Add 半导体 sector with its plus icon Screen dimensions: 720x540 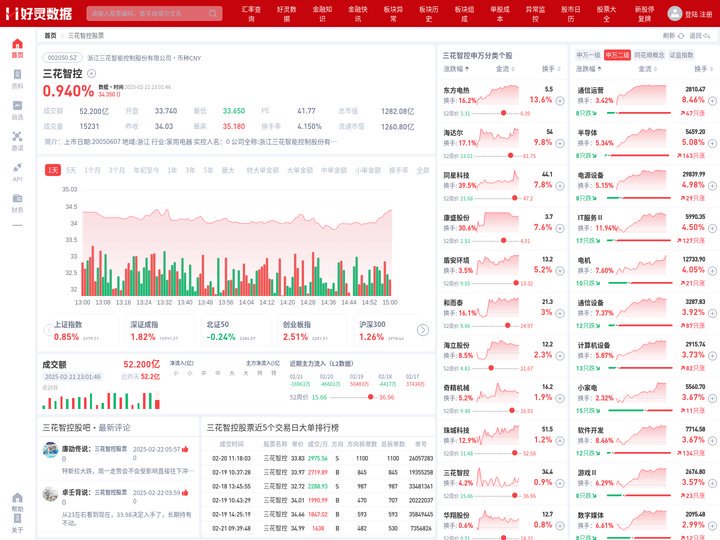[x=712, y=143]
